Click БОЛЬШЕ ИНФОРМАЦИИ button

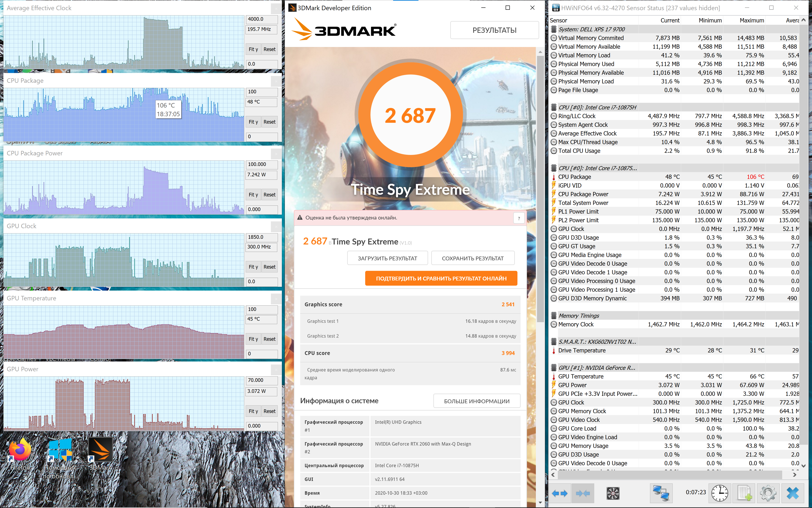pos(476,401)
